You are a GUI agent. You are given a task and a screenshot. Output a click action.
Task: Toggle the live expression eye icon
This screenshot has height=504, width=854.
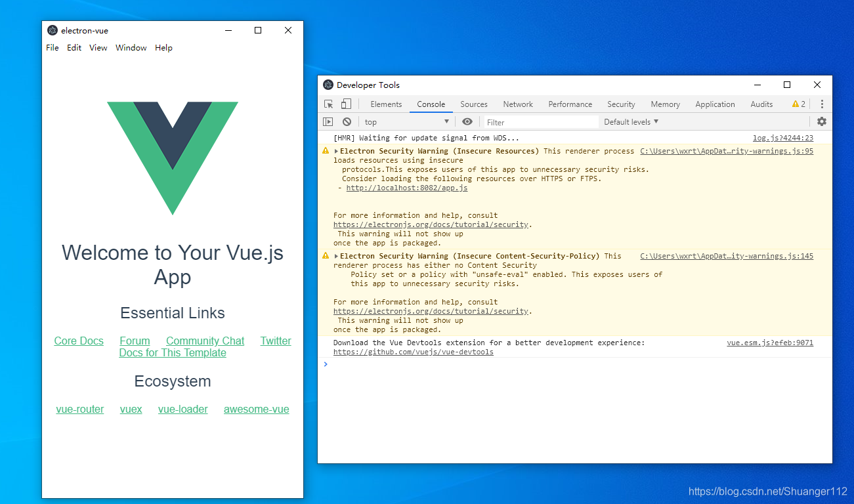(x=467, y=121)
